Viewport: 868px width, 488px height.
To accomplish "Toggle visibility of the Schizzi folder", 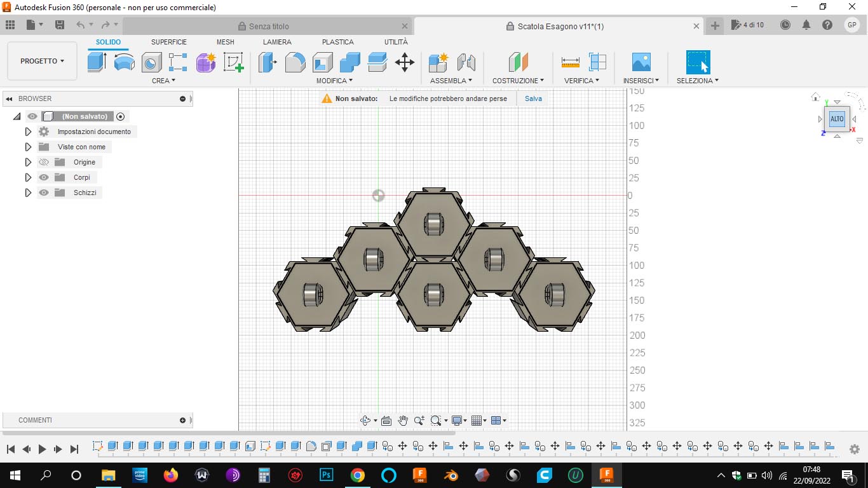I will coord(43,193).
